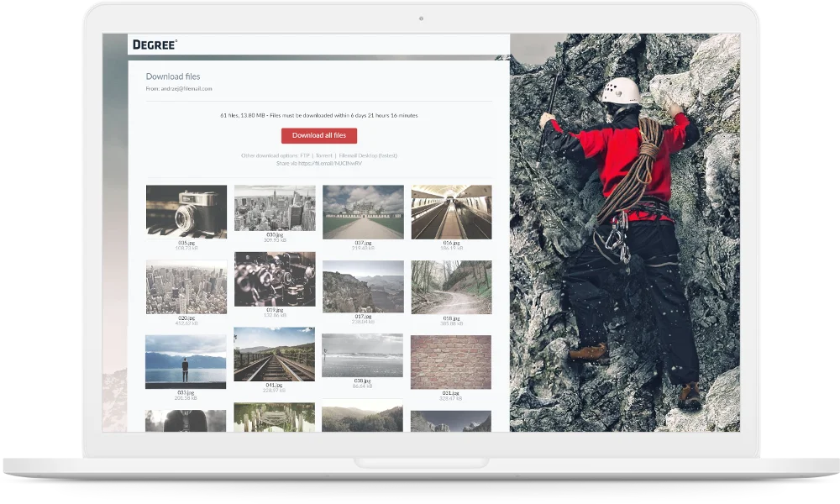
Task: Open the brick wall thumbnail 031.jpg
Action: (451, 361)
